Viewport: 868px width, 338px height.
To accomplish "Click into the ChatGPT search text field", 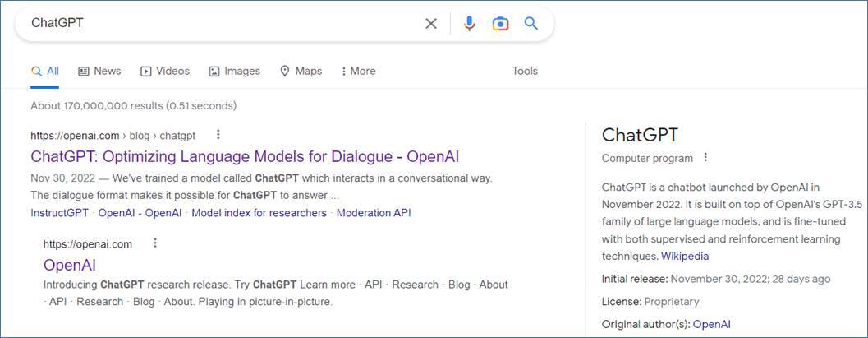I will [x=222, y=24].
